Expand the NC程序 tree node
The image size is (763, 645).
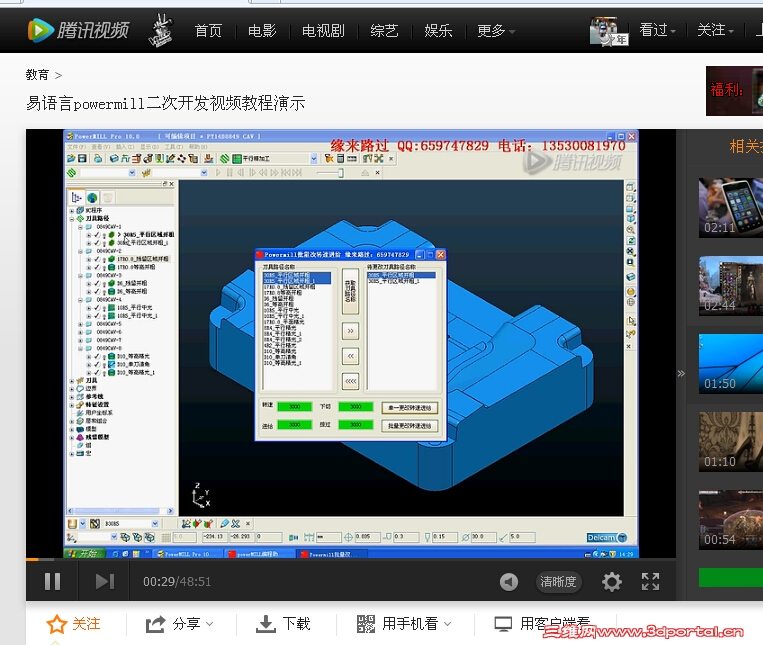(72, 211)
